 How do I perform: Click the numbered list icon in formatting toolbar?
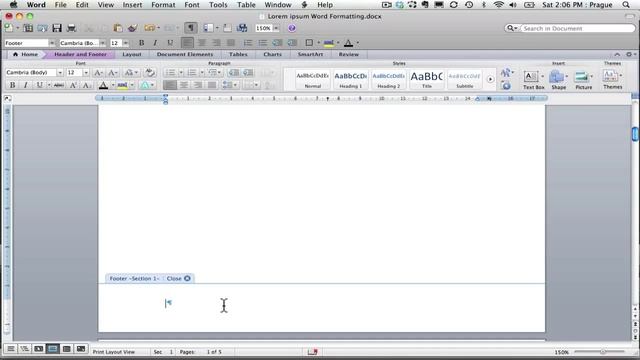pos(248,42)
